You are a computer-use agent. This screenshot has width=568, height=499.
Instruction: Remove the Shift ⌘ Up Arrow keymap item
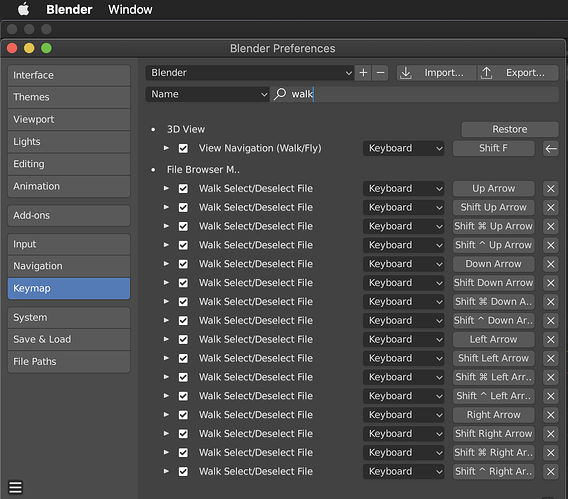pyautogui.click(x=551, y=226)
